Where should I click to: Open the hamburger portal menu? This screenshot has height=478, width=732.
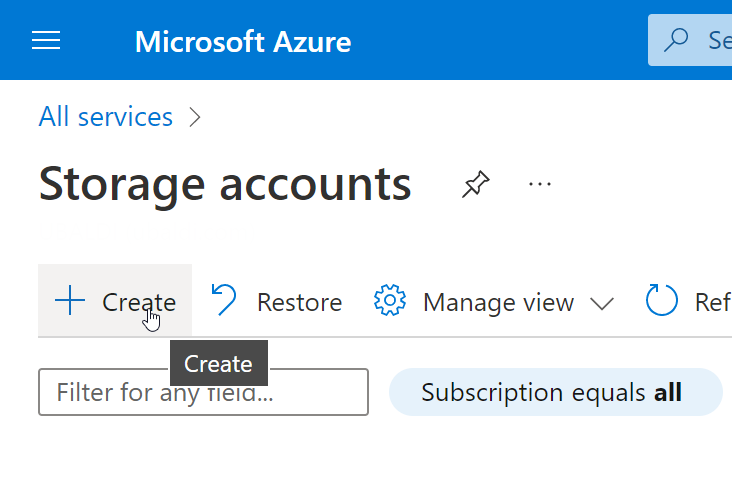pyautogui.click(x=46, y=40)
